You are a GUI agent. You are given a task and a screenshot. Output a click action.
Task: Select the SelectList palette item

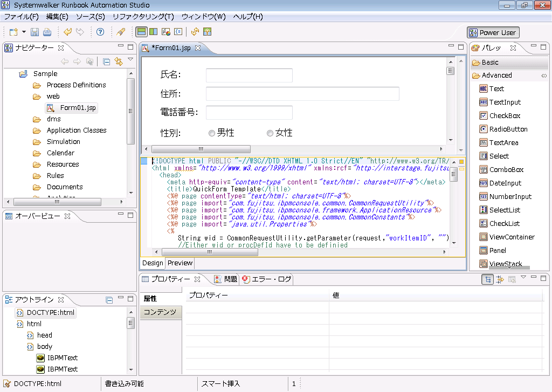pos(500,210)
